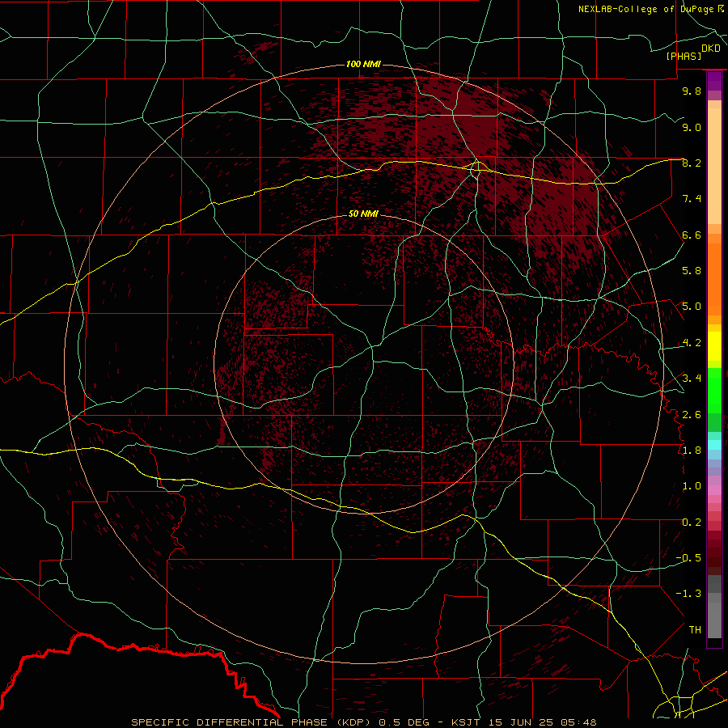Click the 9.8 scale value

(x=692, y=91)
